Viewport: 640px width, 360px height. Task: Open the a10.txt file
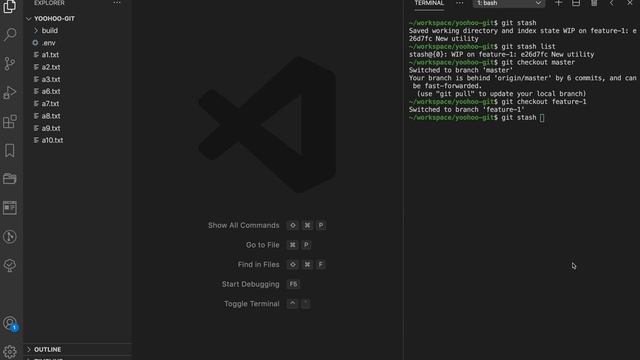(52, 140)
